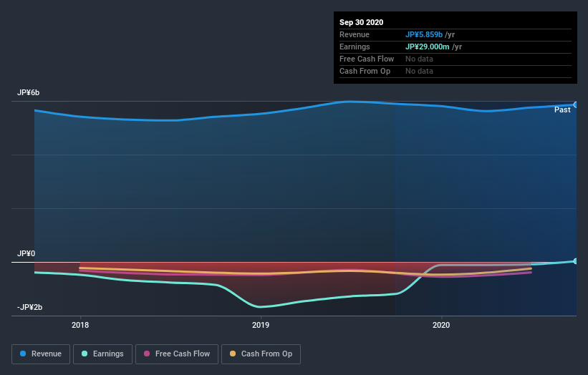Click the JP¥6b y-axis label
The image size is (588, 375).
point(28,92)
